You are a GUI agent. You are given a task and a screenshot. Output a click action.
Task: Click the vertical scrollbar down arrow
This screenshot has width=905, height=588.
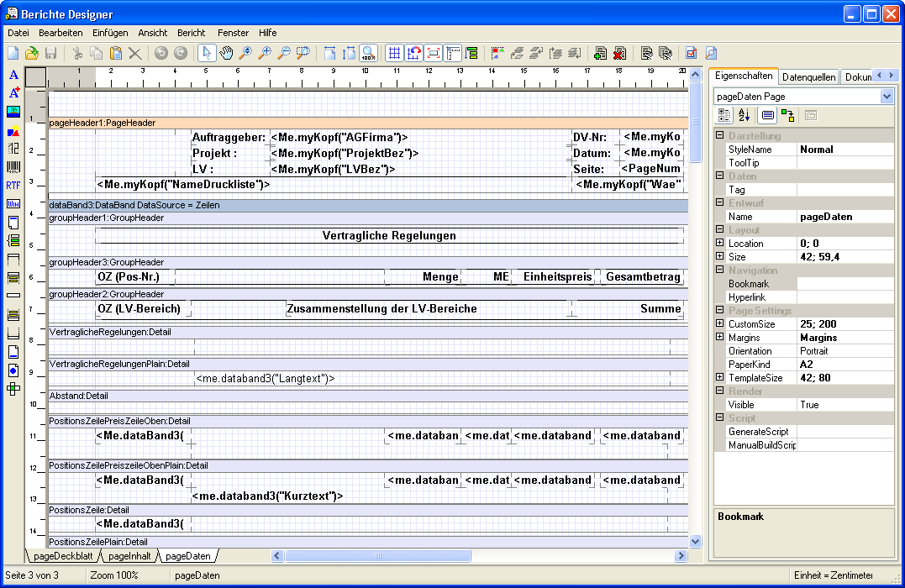pos(696,541)
